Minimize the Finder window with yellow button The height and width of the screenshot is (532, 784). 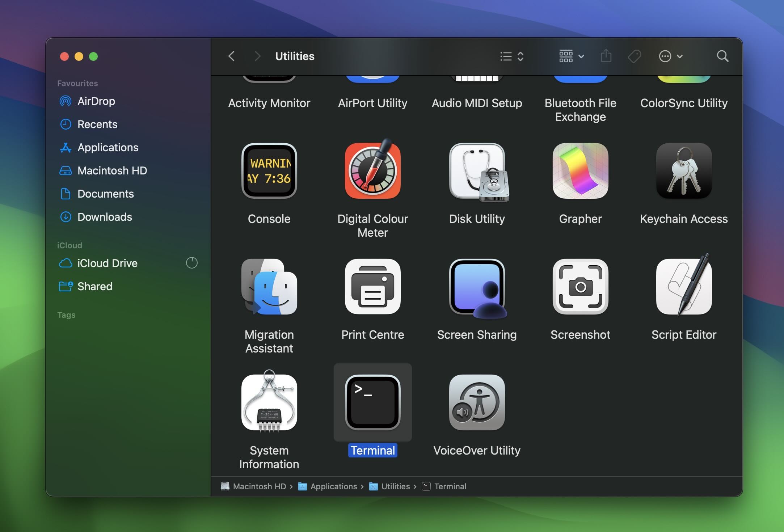(79, 56)
